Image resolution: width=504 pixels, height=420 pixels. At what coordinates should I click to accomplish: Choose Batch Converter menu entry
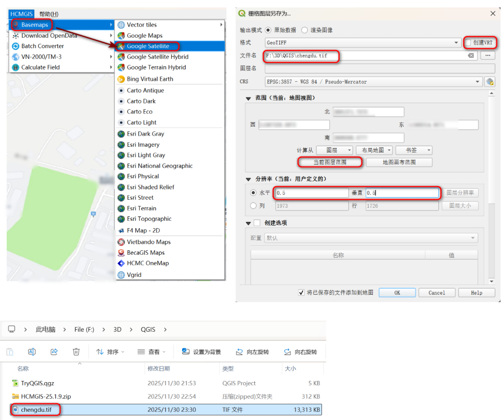click(x=61, y=46)
